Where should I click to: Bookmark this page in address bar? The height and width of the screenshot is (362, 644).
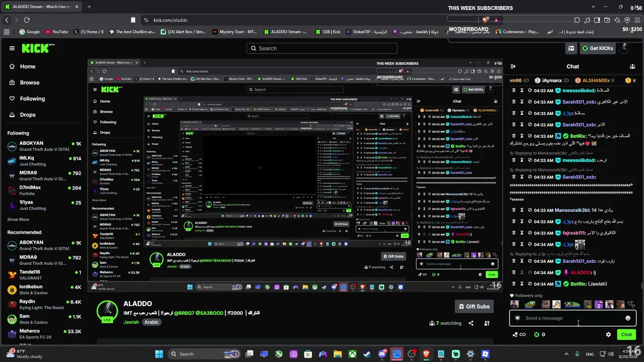coord(133,20)
